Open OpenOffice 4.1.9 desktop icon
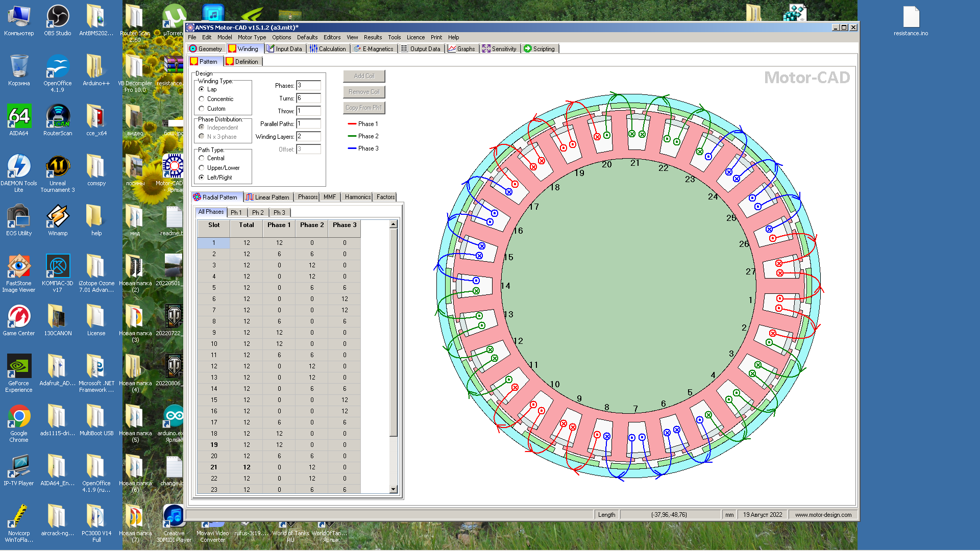The image size is (980, 551). click(58, 73)
